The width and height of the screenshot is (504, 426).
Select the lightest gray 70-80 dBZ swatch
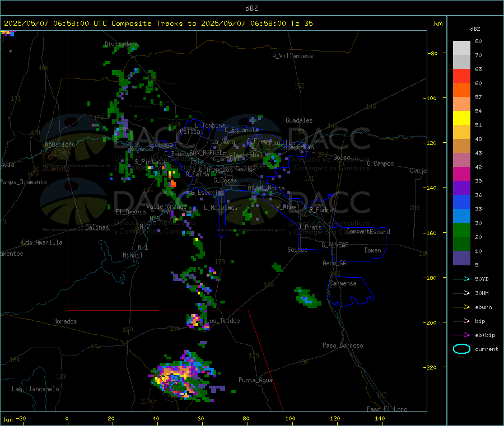pyautogui.click(x=461, y=48)
